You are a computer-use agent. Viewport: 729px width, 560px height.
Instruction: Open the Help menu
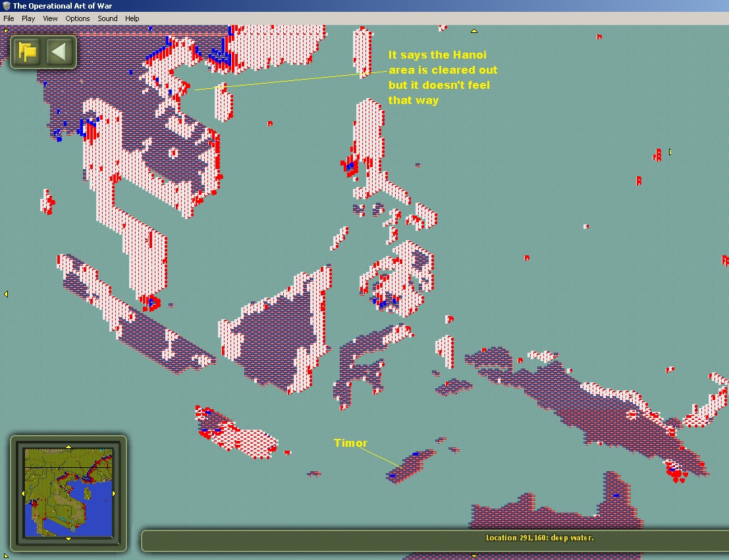tap(132, 18)
